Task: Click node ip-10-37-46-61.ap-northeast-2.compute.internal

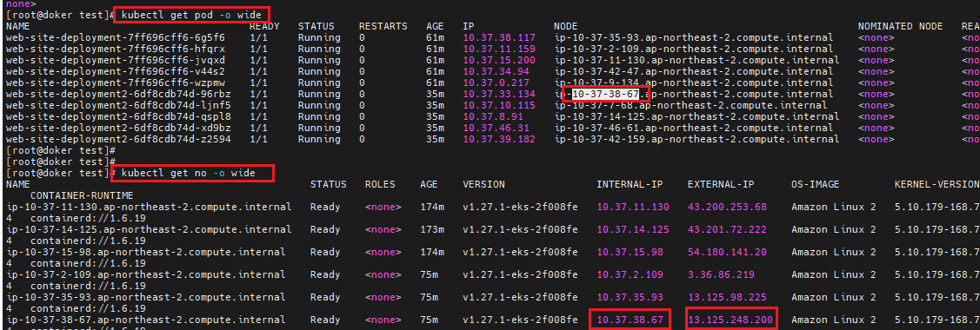Action: point(694,128)
